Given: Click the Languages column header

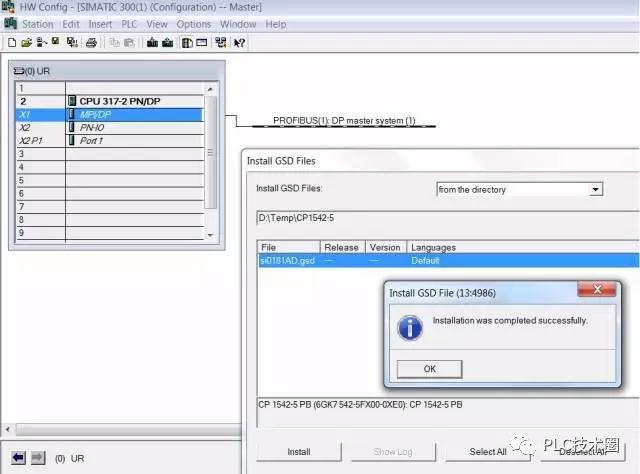Looking at the screenshot, I should pyautogui.click(x=523, y=247).
